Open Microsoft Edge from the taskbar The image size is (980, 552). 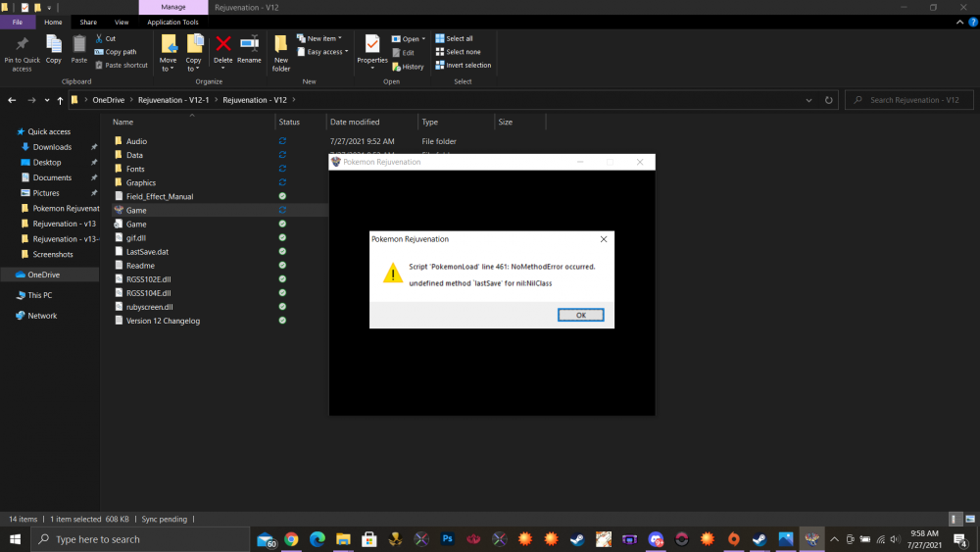(x=318, y=539)
